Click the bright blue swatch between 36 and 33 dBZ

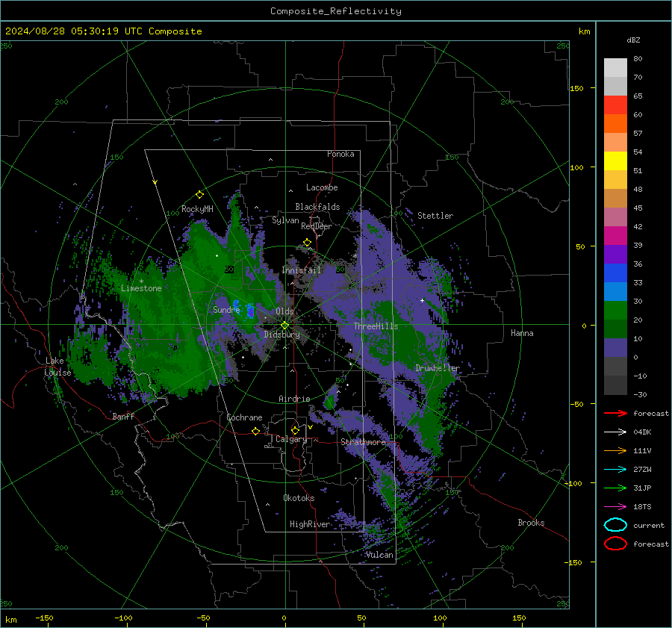click(615, 273)
